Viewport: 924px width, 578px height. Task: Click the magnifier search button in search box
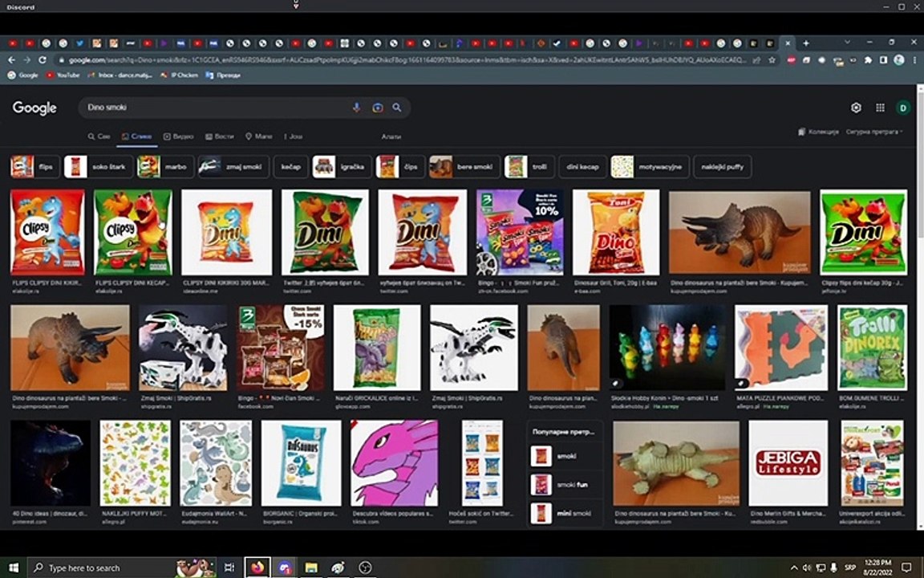[x=396, y=108]
